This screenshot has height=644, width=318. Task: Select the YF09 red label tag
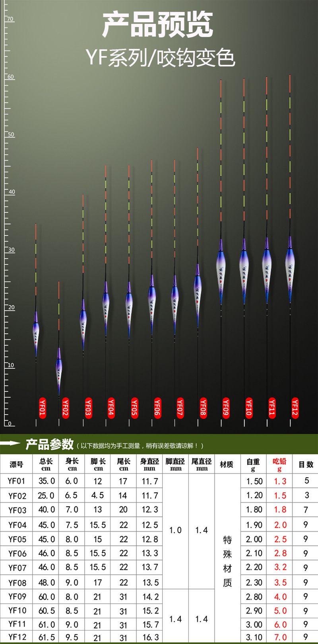click(x=226, y=408)
